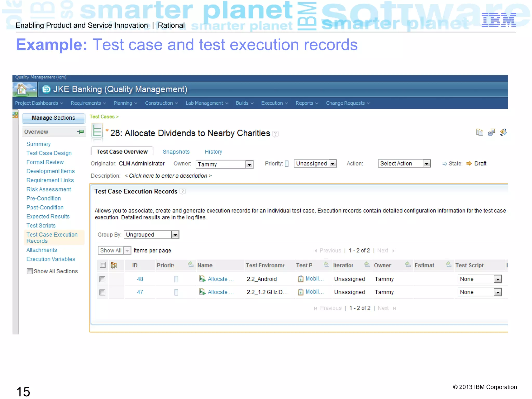The image size is (532, 399).
Task: Click the pin icon beside Overview
Action: click(81, 132)
